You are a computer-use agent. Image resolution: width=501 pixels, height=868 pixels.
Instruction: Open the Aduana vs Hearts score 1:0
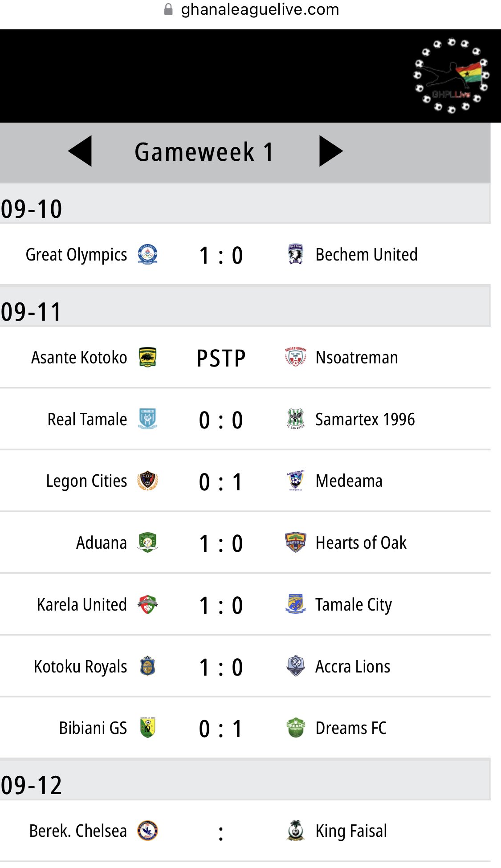pos(221,543)
